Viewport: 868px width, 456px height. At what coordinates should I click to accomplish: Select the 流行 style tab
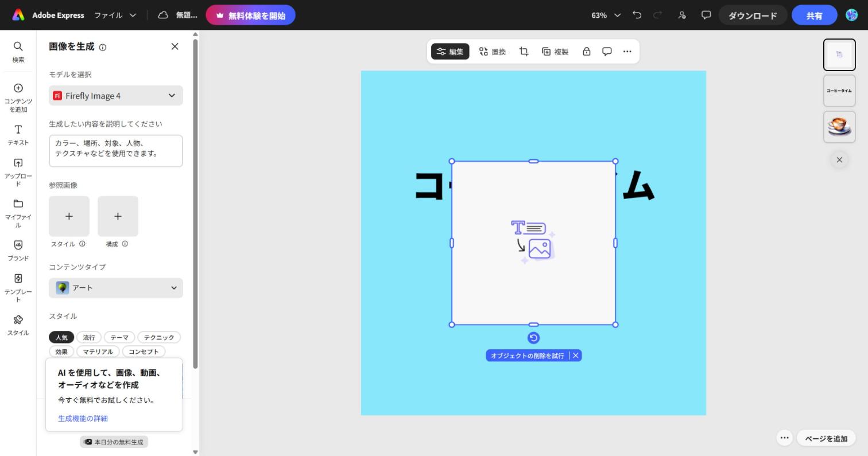pyautogui.click(x=89, y=337)
